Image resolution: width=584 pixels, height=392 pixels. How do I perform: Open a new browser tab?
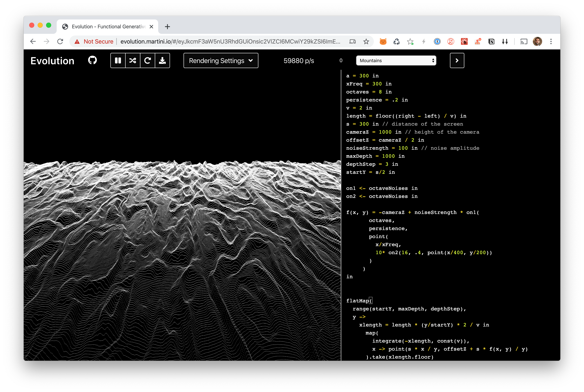(167, 26)
